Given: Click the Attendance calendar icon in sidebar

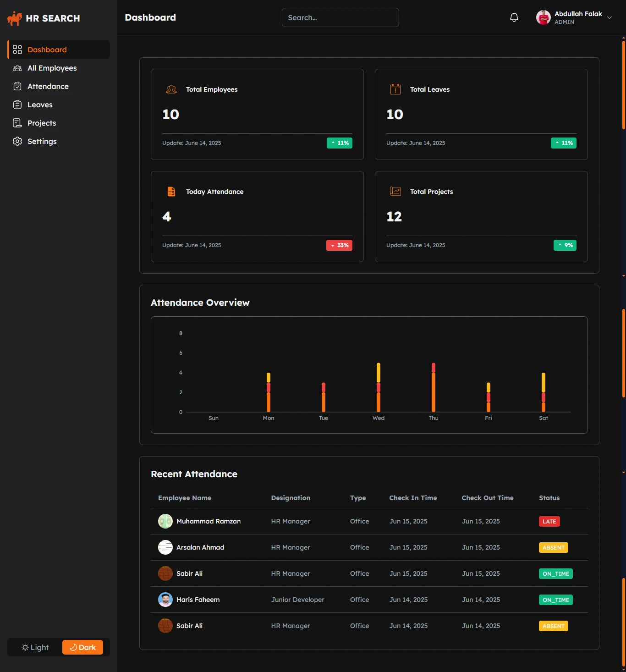Looking at the screenshot, I should click(x=17, y=86).
